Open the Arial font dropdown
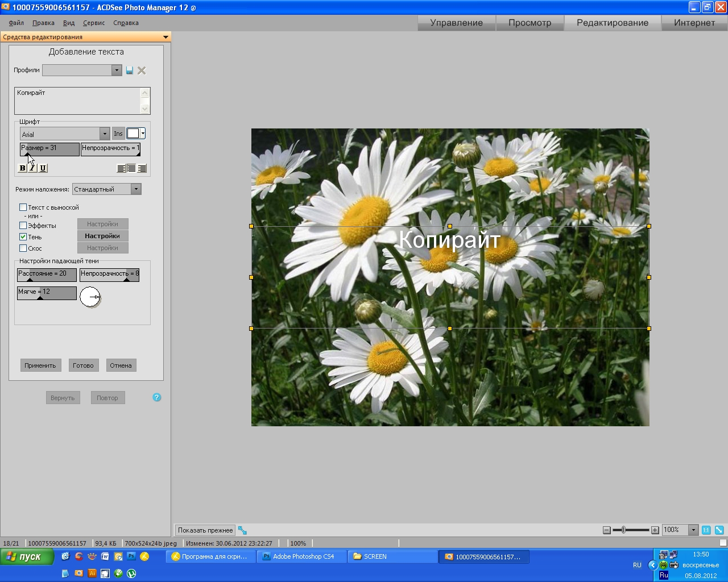Viewport: 728px width, 582px height. [x=105, y=134]
